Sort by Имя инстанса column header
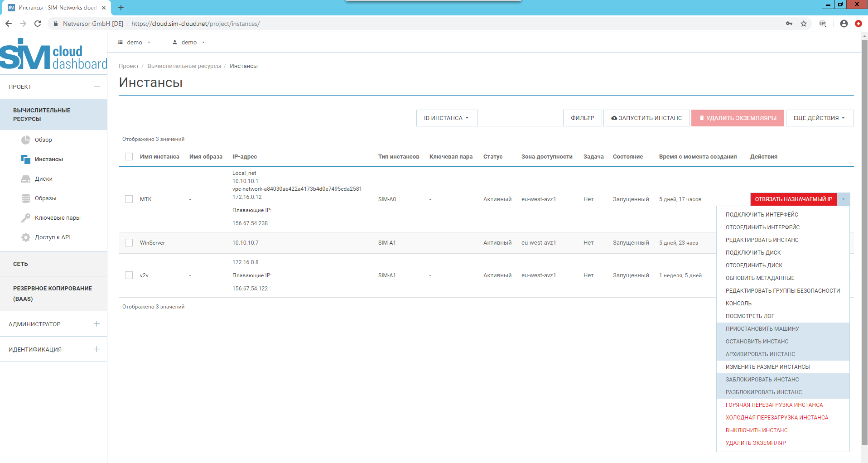The width and height of the screenshot is (868, 463). coord(159,157)
